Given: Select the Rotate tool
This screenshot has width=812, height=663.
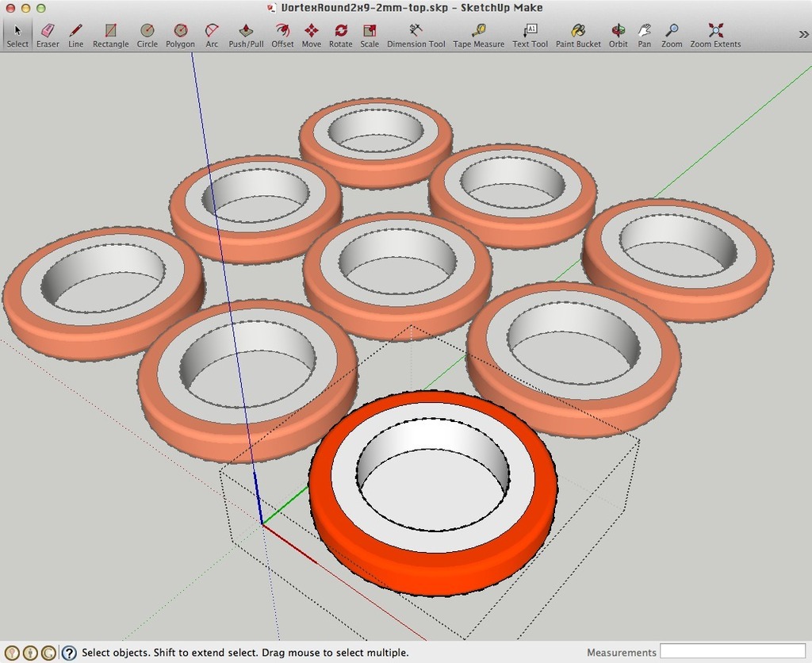Looking at the screenshot, I should pyautogui.click(x=340, y=35).
